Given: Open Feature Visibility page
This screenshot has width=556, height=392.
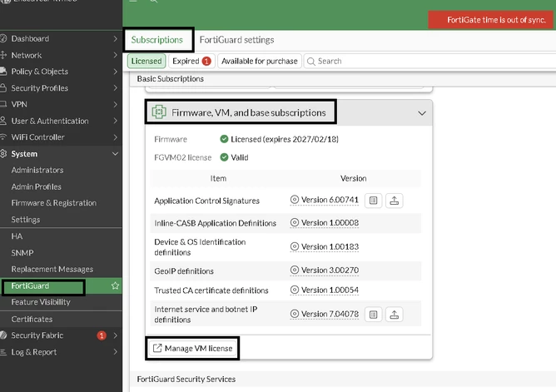Looking at the screenshot, I should click(41, 302).
